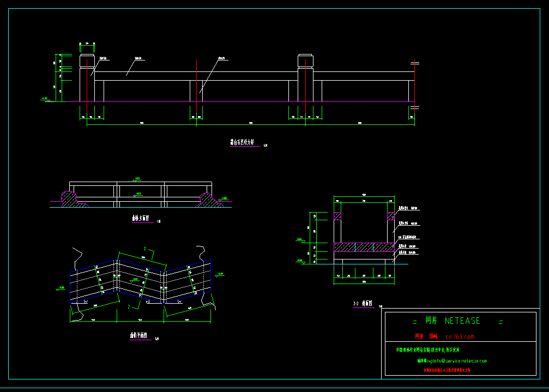Select the upper-left hatched rail block in section

click(x=338, y=216)
